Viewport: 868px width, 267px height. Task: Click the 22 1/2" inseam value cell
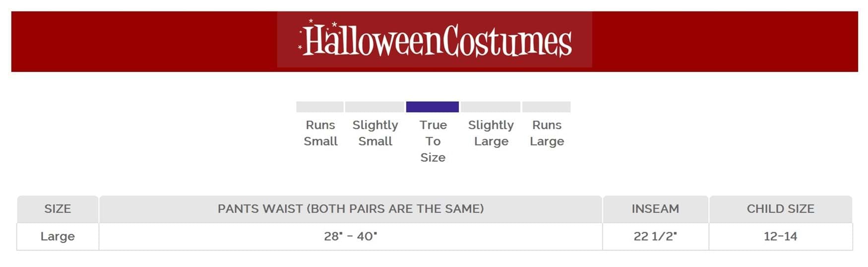[655, 236]
